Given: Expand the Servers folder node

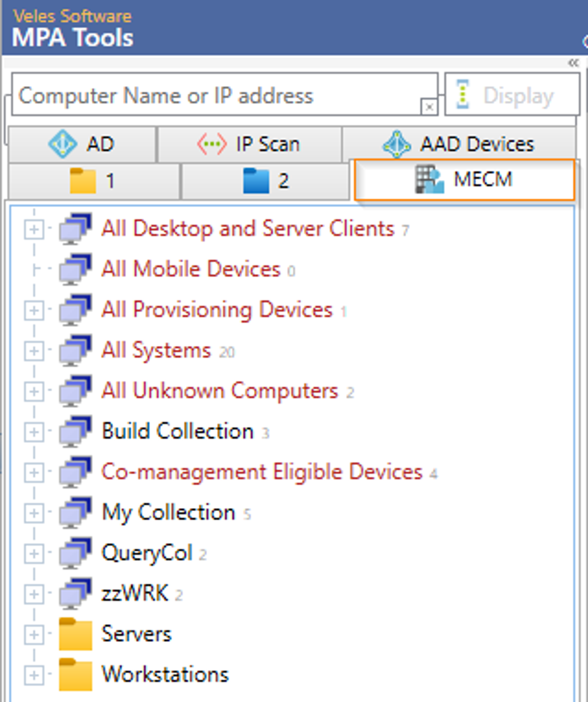Looking at the screenshot, I should tap(34, 635).
